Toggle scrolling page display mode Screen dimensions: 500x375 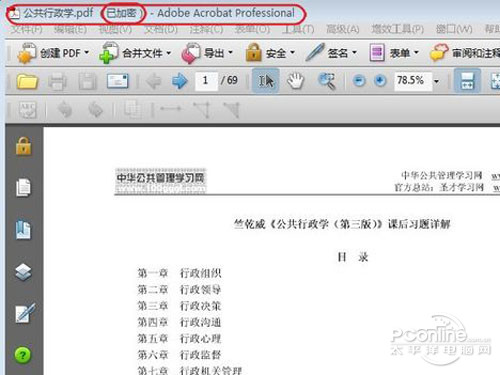[x=467, y=81]
